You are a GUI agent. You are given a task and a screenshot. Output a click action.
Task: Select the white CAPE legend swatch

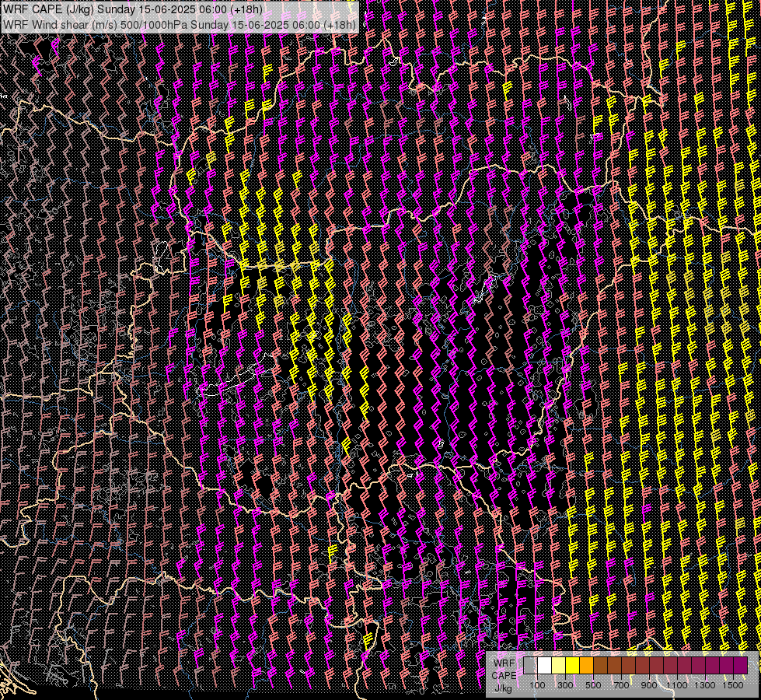(545, 665)
